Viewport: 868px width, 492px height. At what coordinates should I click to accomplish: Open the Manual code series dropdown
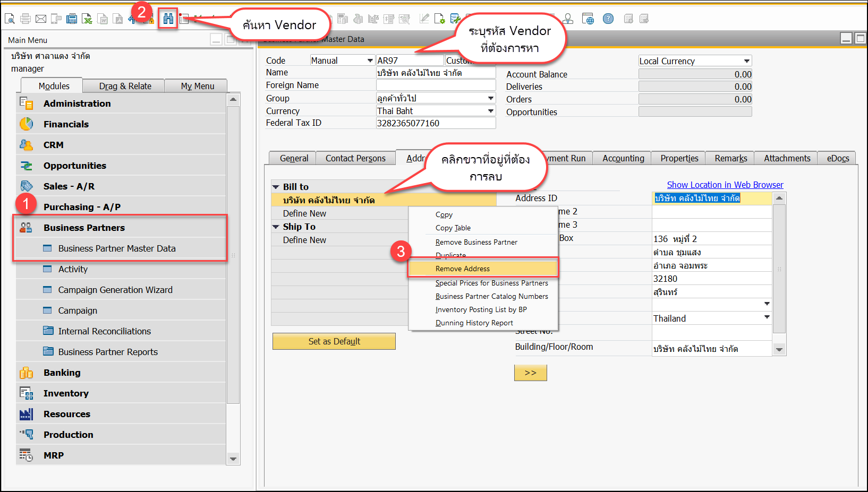[370, 61]
